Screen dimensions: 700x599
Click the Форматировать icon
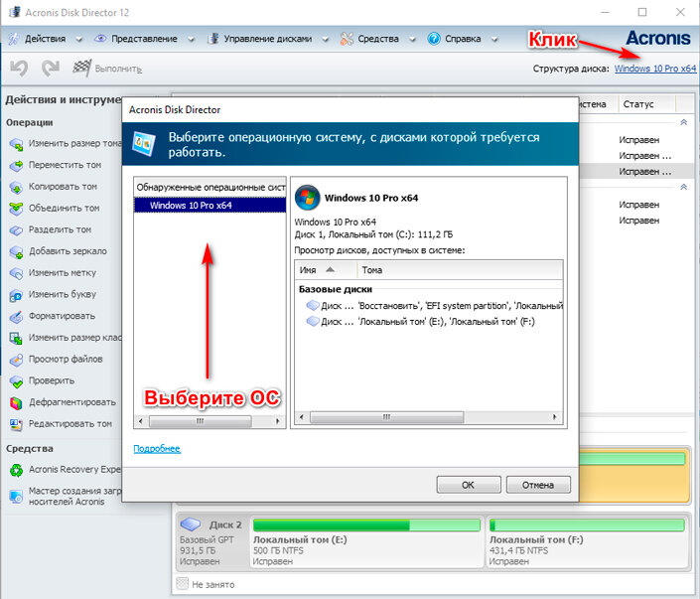(16, 317)
